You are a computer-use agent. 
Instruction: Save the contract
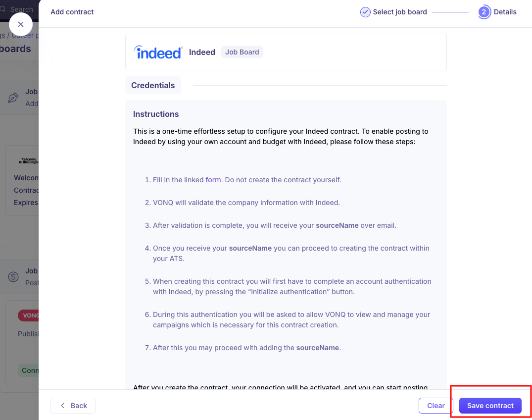[490, 406]
